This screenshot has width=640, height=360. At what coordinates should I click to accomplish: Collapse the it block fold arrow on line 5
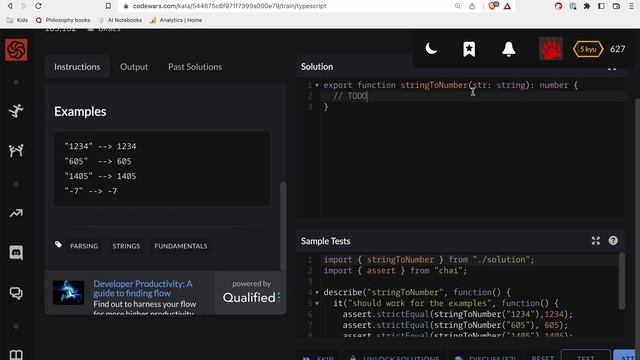(x=317, y=304)
